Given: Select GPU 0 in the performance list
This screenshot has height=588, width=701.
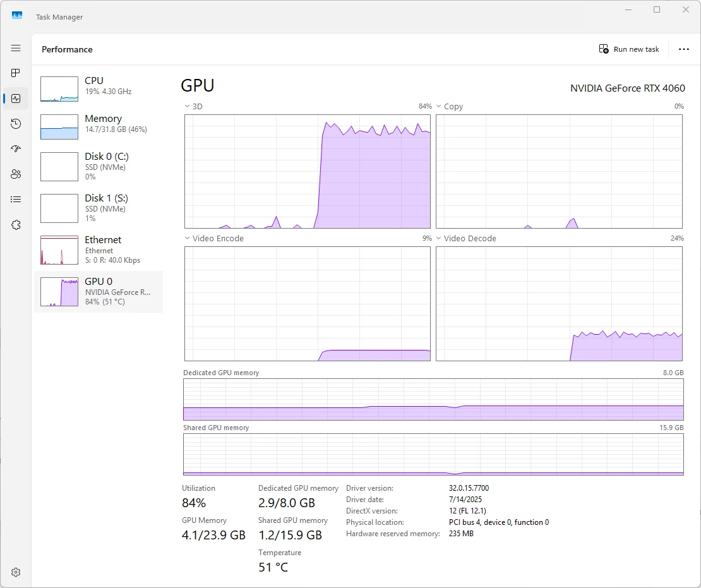Looking at the screenshot, I should click(x=99, y=292).
